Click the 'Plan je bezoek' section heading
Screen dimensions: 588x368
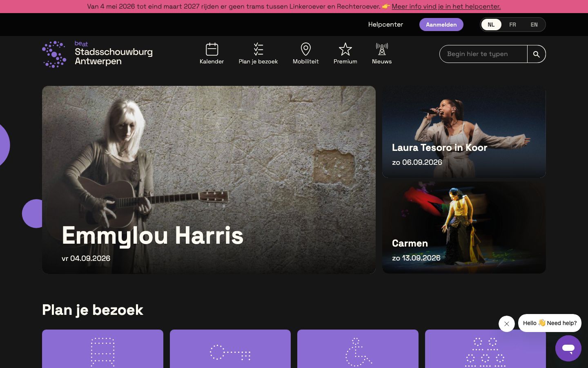tap(93, 310)
